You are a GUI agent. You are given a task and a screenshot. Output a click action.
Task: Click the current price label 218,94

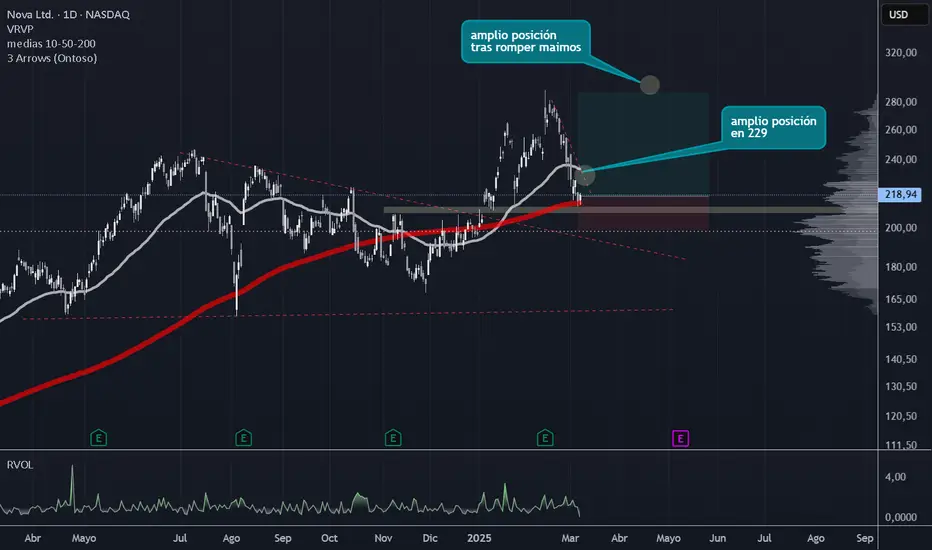900,194
